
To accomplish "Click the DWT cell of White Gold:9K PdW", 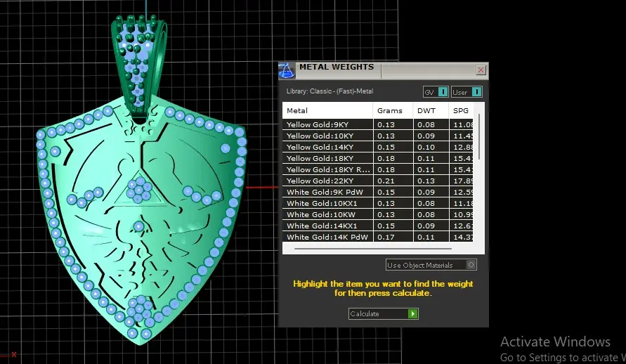I will tap(431, 192).
